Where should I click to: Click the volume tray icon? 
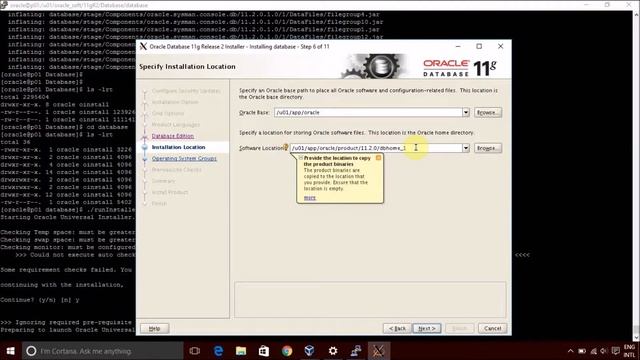click(x=604, y=351)
